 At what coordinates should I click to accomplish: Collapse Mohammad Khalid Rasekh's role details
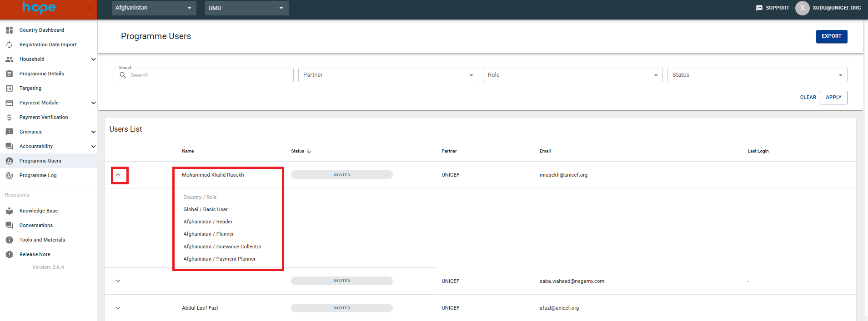coord(118,175)
